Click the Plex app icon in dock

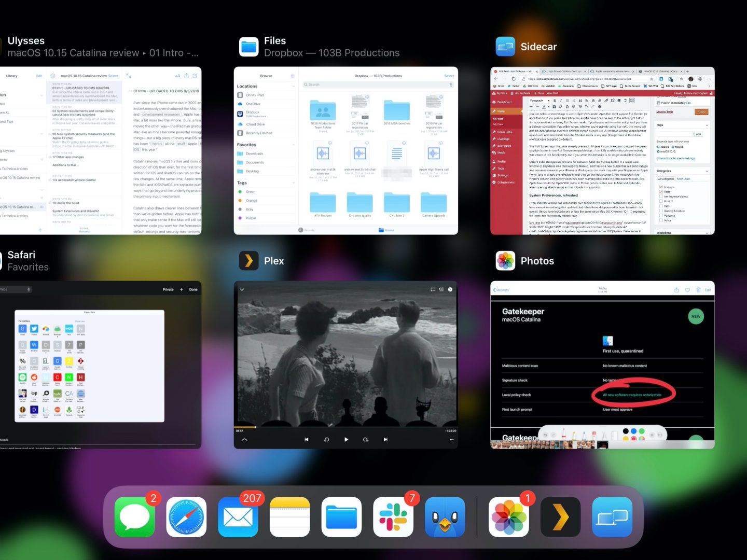pyautogui.click(x=560, y=517)
